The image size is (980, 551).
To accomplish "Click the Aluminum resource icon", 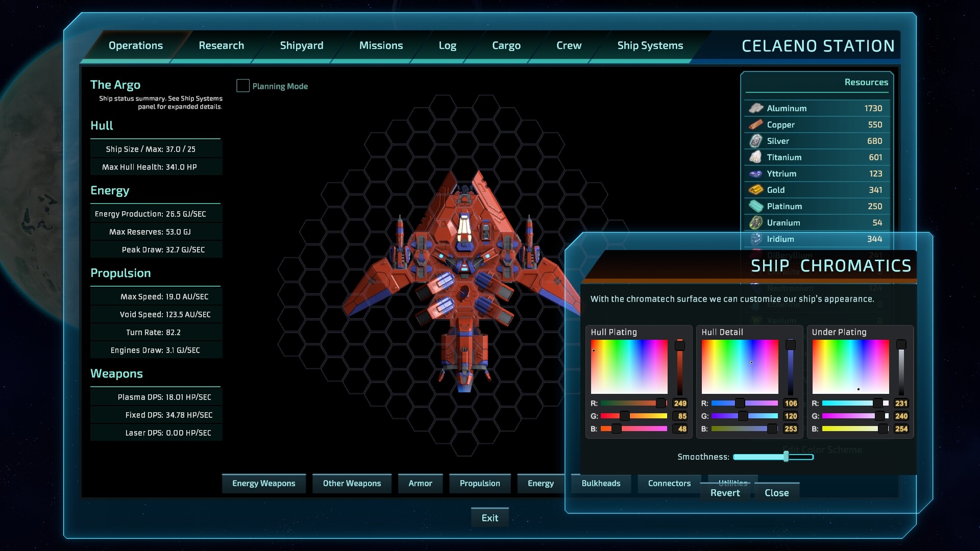I will [x=755, y=108].
